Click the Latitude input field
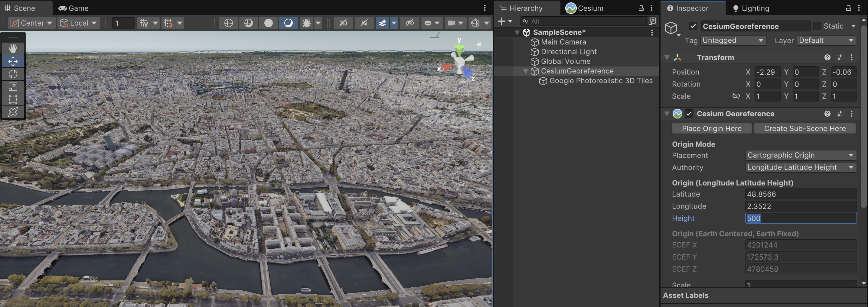 [x=801, y=194]
